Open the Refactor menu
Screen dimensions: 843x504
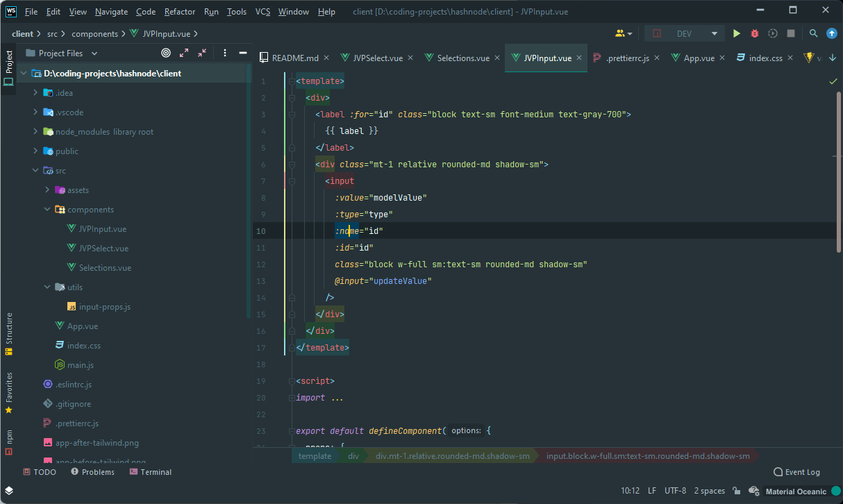[x=179, y=11]
